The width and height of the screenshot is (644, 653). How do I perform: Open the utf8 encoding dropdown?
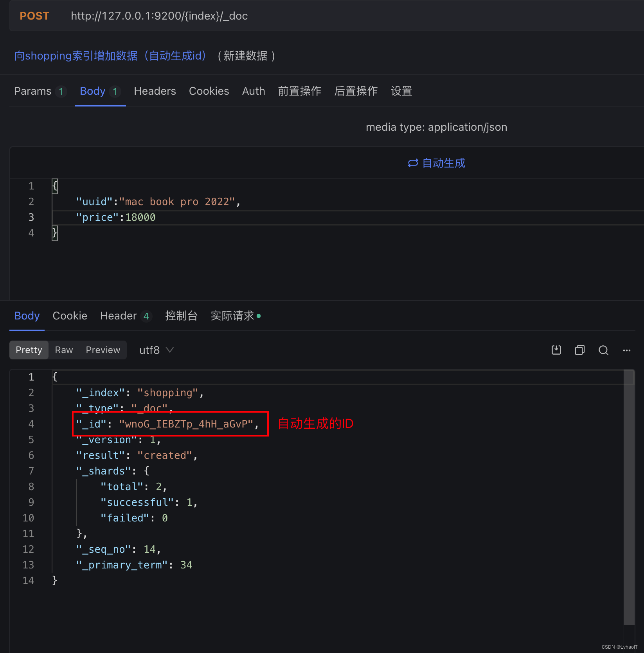pos(156,350)
